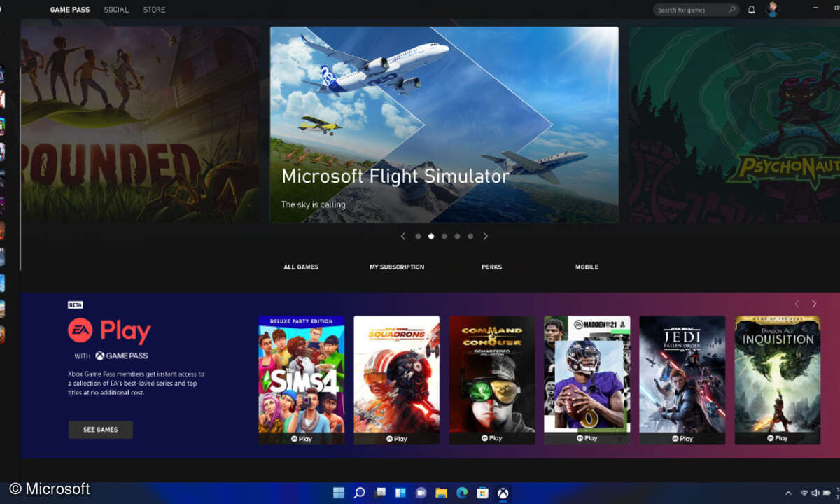Launch Microsoft Edge from the taskbar

462,493
